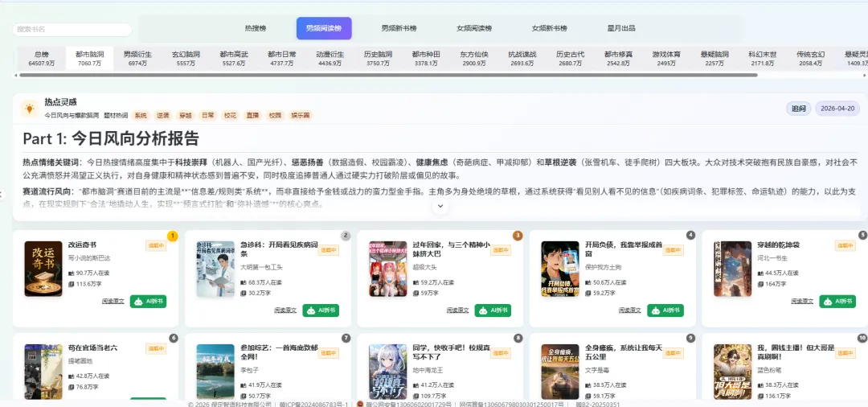The height and width of the screenshot is (407, 868).
Task: Click the 系统 topic tag
Action: pyautogui.click(x=141, y=116)
